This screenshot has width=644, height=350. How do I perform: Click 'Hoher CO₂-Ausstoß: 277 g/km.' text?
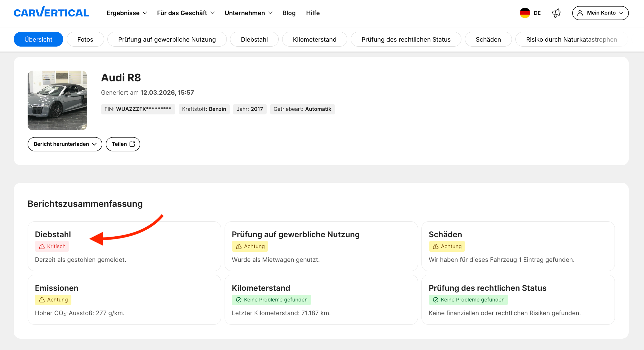(79, 313)
